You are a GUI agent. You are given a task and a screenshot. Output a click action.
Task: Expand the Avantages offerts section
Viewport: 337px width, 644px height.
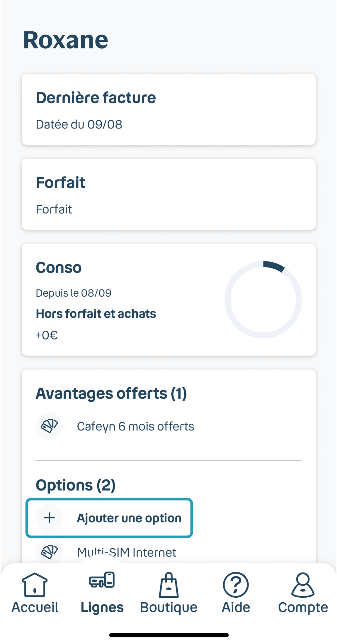point(111,393)
